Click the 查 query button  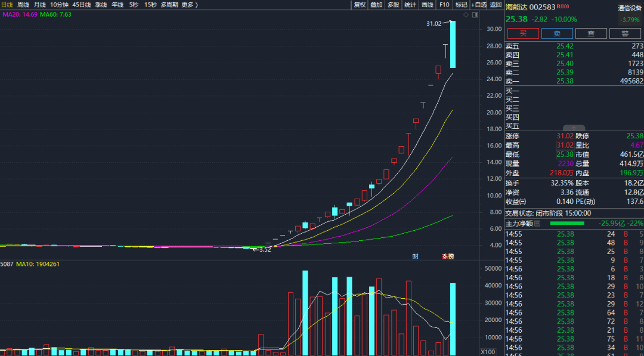(x=591, y=34)
